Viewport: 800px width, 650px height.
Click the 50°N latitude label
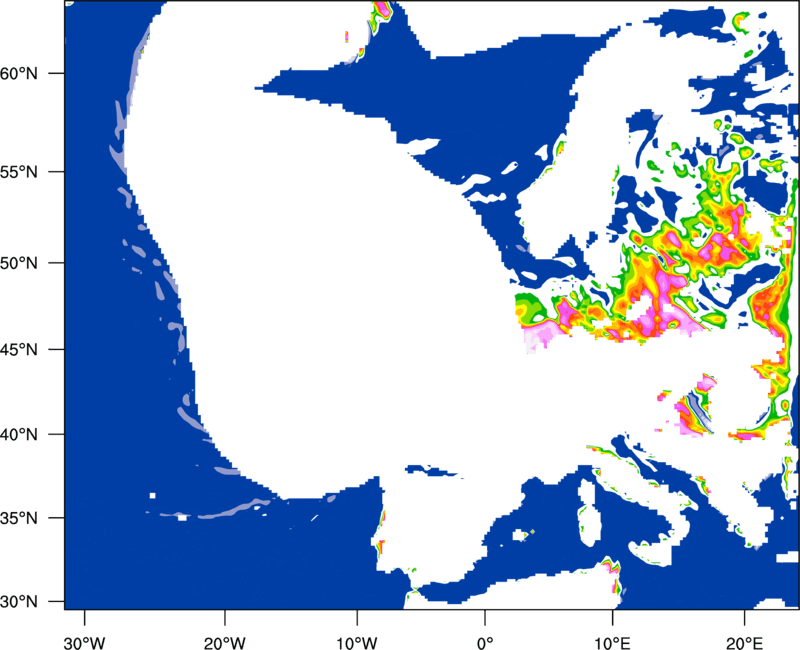click(19, 263)
